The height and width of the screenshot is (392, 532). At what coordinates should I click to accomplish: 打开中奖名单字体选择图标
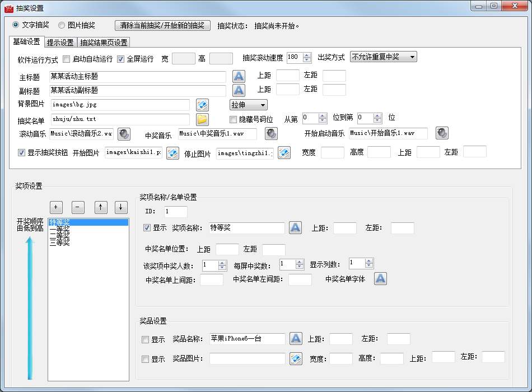click(380, 278)
